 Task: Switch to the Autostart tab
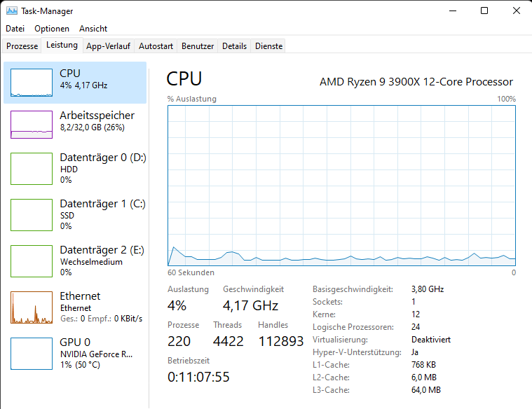[156, 46]
